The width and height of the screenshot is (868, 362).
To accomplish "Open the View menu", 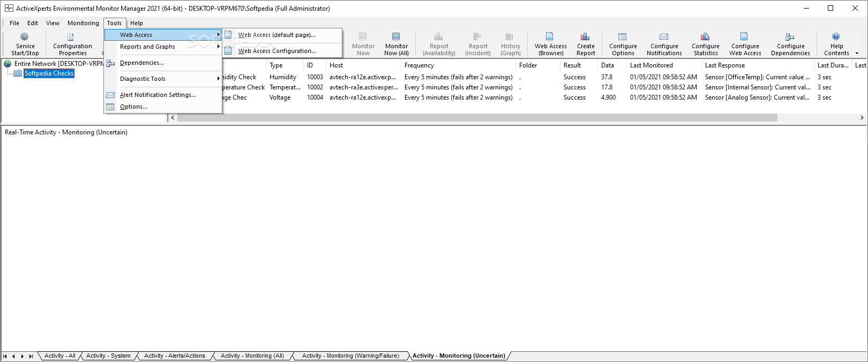I will pos(53,23).
